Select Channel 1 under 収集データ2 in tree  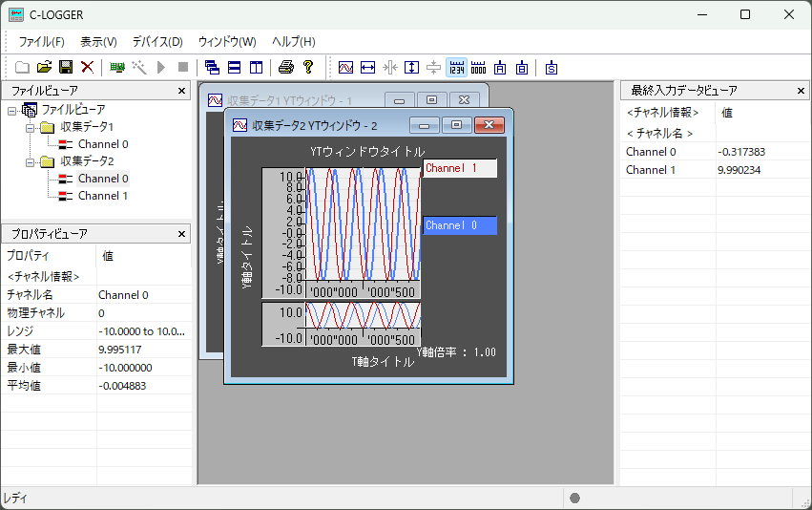[x=102, y=196]
